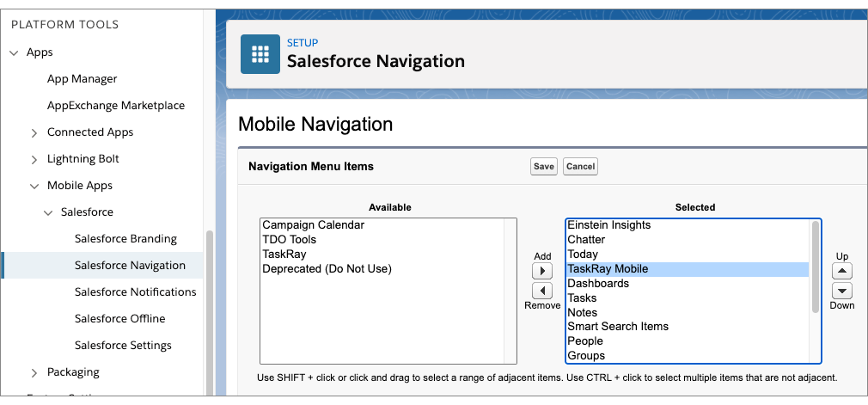Image resolution: width=868 pixels, height=405 pixels.
Task: Click the sidebar vertical scrollbar
Action: click(x=209, y=312)
